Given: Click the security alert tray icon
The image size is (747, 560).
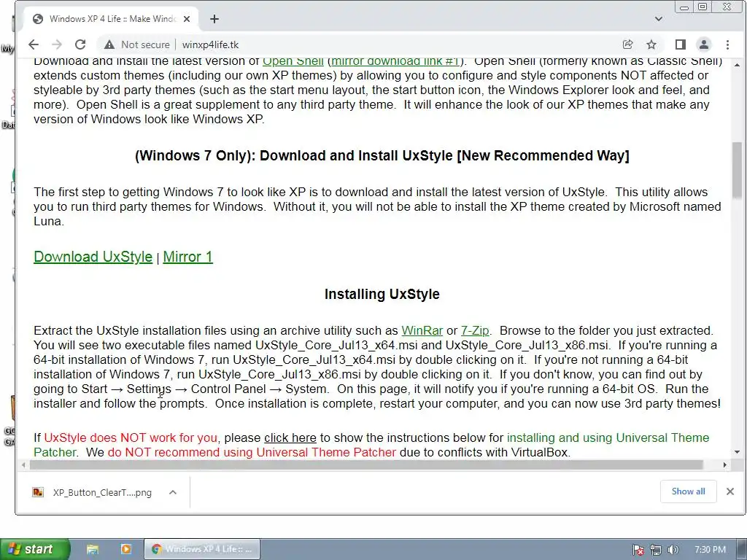Looking at the screenshot, I should (x=638, y=550).
